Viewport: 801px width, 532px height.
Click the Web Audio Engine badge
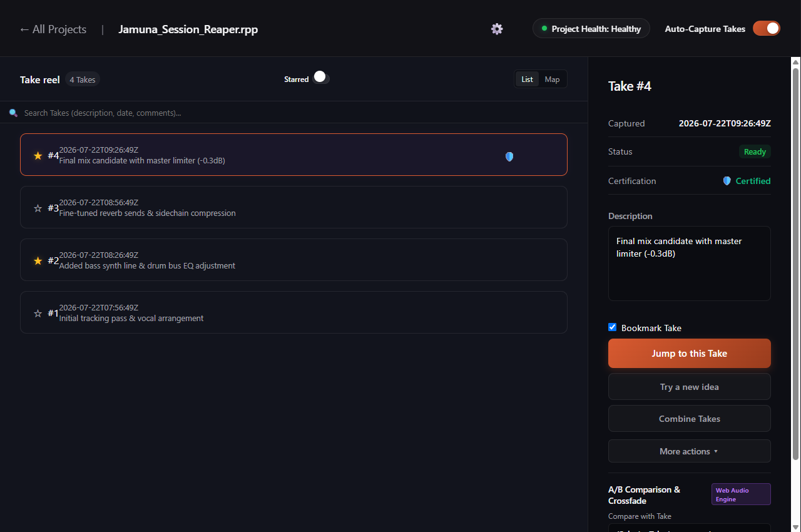(741, 494)
